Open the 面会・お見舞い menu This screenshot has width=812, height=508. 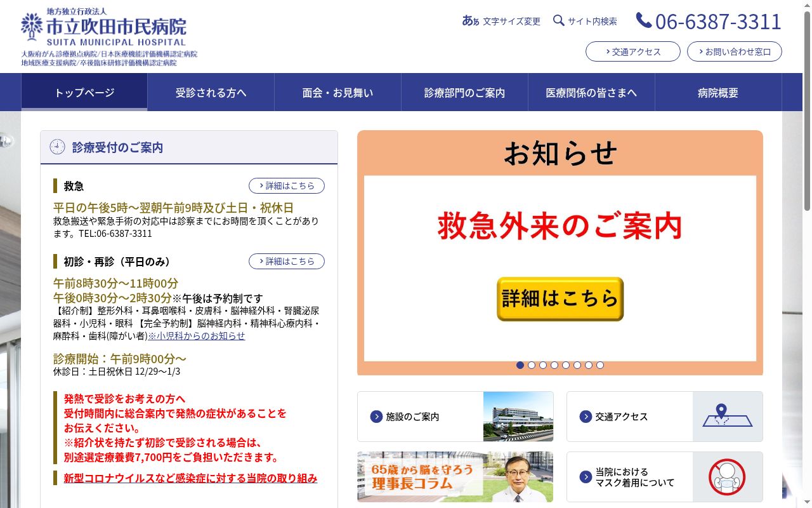(x=338, y=92)
